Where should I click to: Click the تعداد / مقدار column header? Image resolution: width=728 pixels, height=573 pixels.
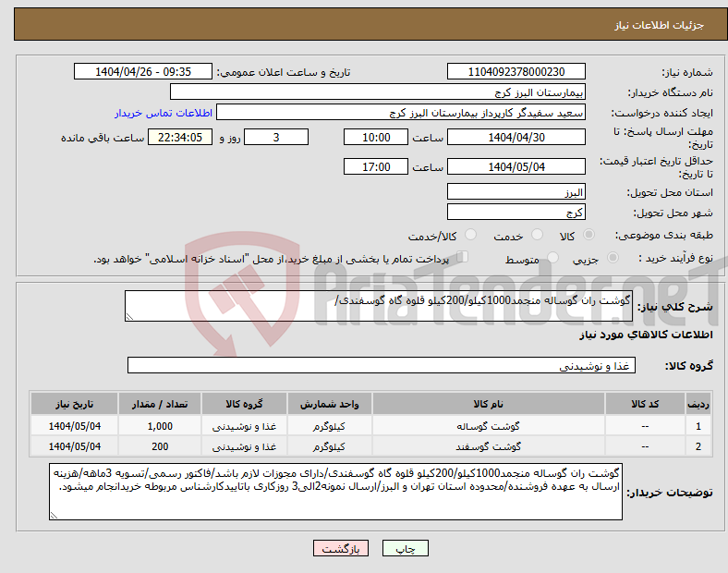[x=160, y=404]
